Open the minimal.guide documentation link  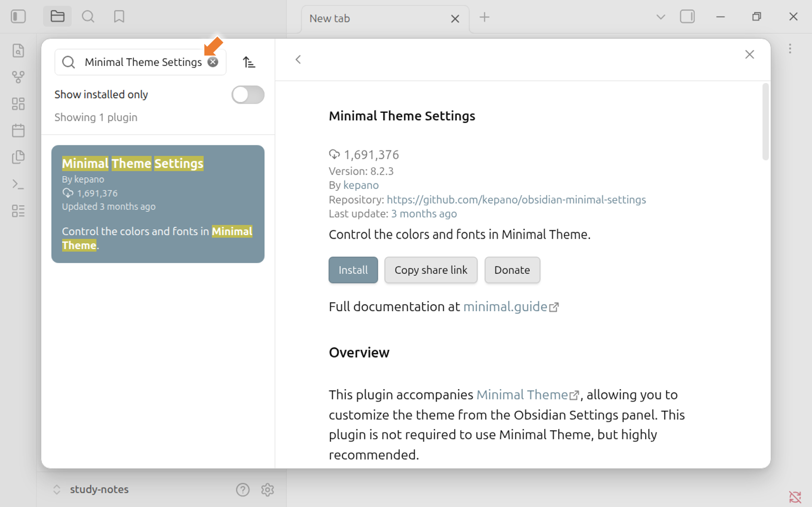[511, 307]
